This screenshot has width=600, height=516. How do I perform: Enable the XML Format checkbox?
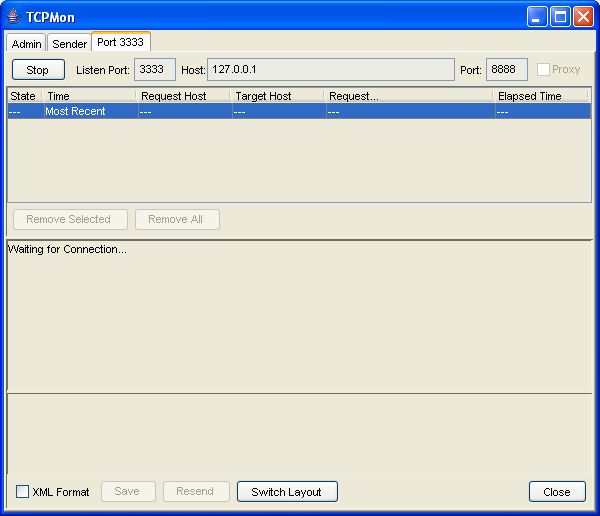click(22, 492)
